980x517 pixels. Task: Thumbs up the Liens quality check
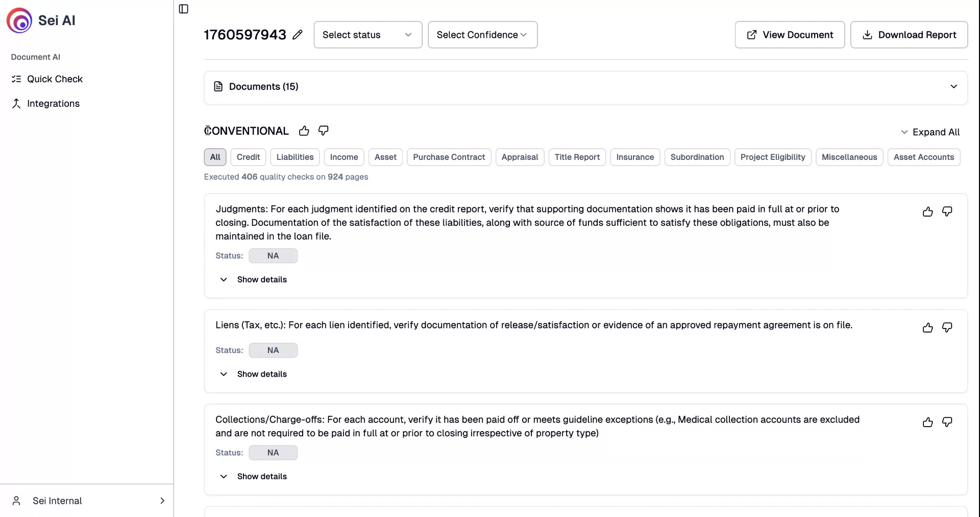927,328
